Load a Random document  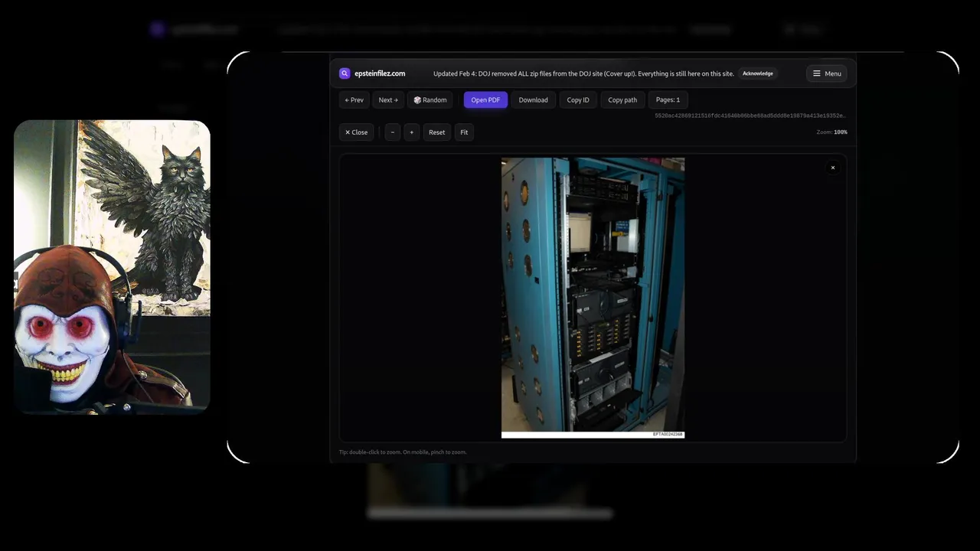pos(430,99)
